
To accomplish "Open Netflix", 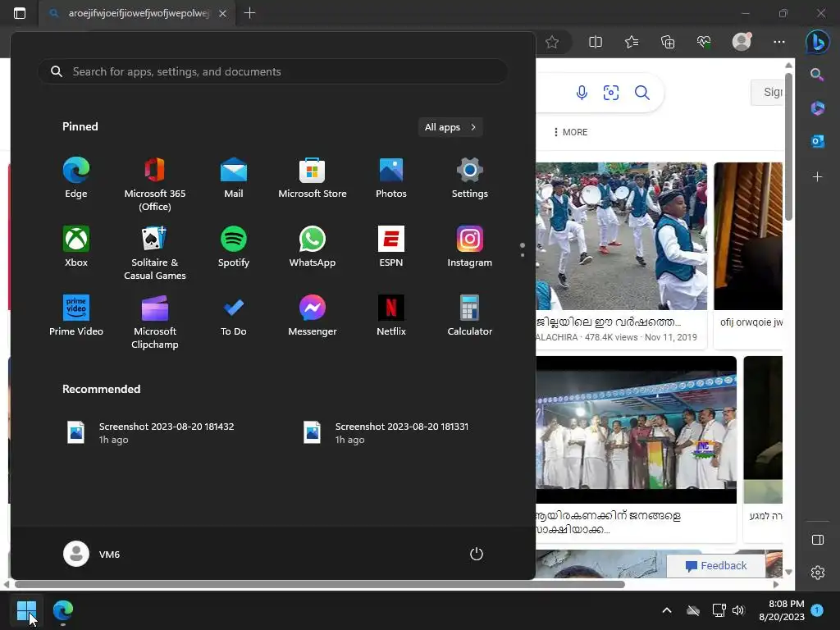I will pyautogui.click(x=391, y=316).
